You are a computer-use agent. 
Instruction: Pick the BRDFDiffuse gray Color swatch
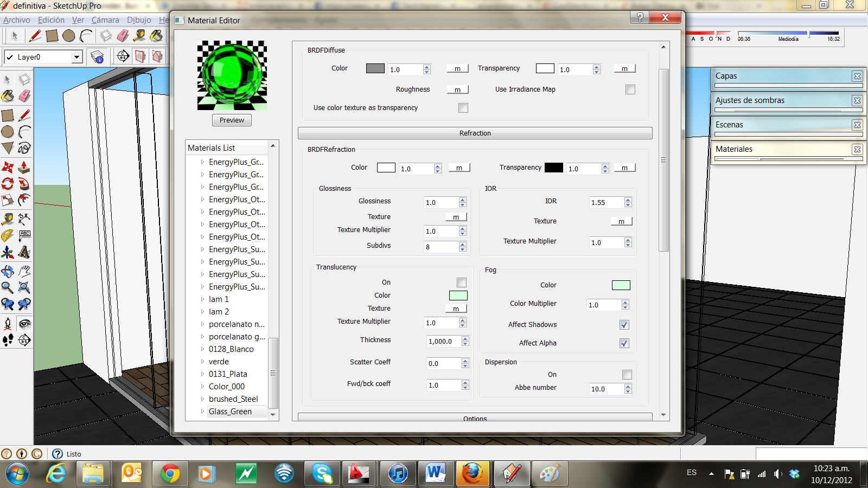pyautogui.click(x=375, y=68)
